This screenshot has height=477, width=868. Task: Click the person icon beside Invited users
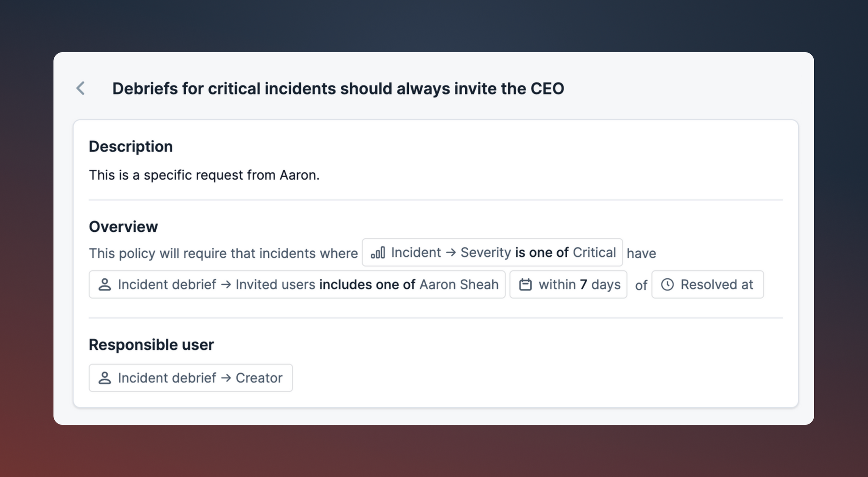coord(105,285)
